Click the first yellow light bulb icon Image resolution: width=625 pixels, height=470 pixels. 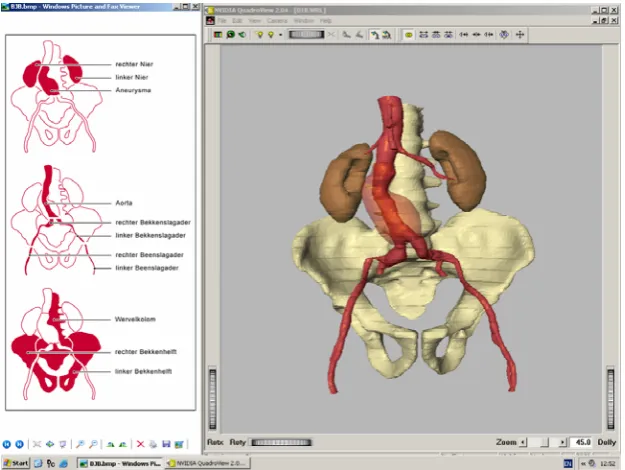tap(260, 35)
